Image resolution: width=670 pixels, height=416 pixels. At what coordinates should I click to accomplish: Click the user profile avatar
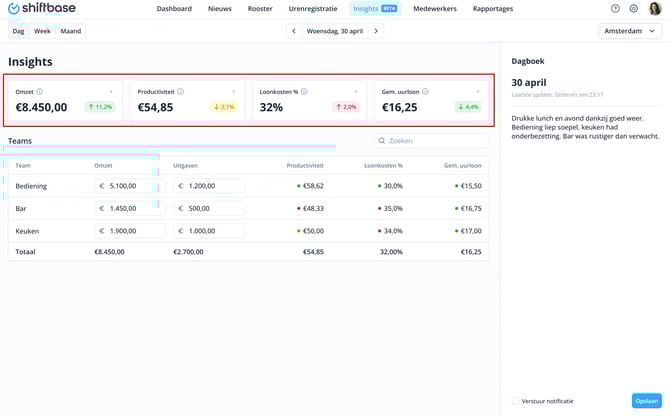[655, 9]
